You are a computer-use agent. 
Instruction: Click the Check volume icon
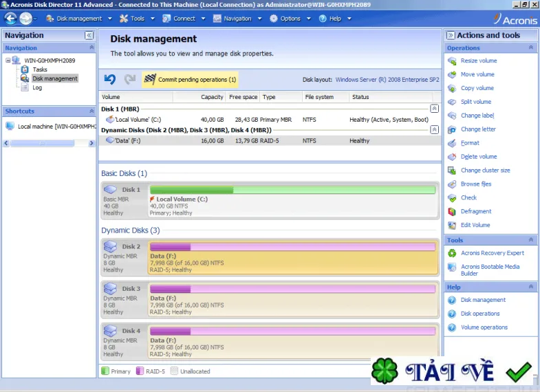(452, 198)
